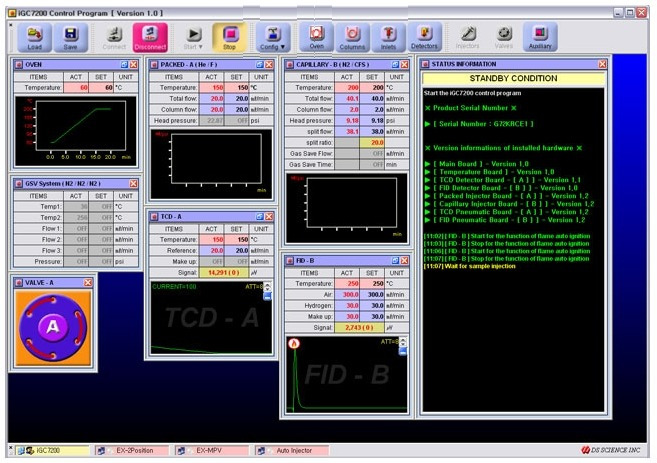Open the Config dropdown menu

(273, 37)
